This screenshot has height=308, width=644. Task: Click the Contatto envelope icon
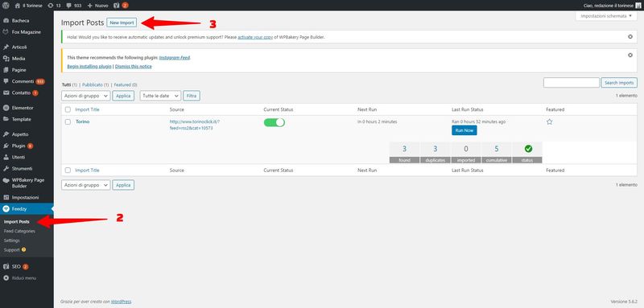click(6, 92)
